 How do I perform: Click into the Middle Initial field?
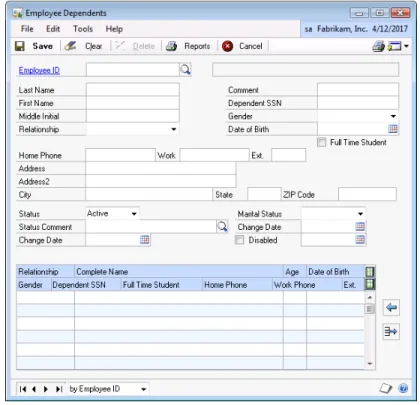[x=133, y=116]
